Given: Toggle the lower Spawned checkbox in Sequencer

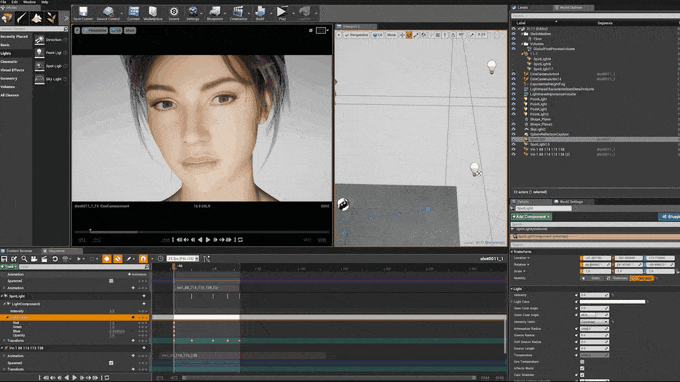Looking at the screenshot, I should (111, 363).
